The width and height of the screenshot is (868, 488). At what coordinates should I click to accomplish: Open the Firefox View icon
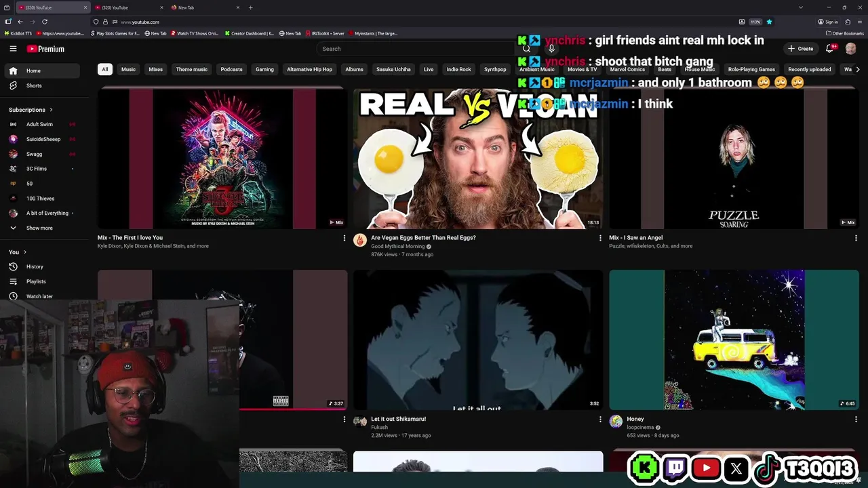pos(7,7)
